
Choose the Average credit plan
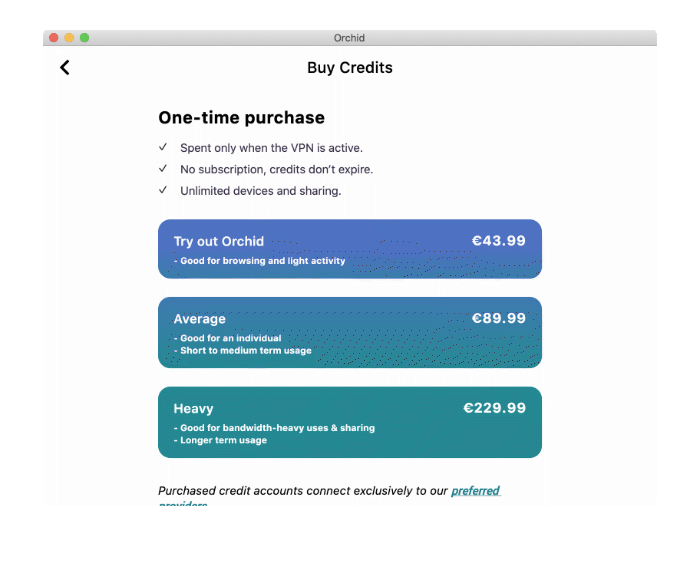click(350, 333)
